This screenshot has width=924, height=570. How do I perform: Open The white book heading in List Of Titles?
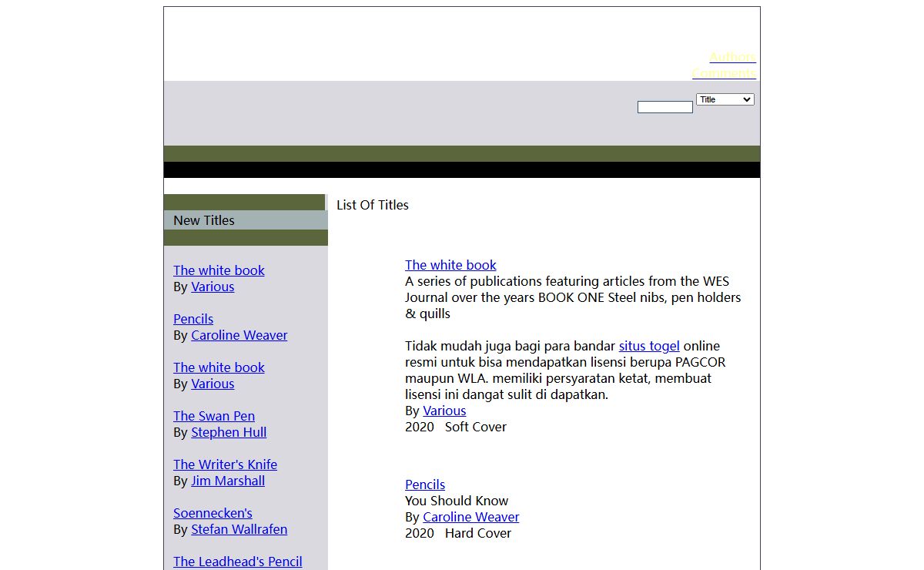(450, 265)
